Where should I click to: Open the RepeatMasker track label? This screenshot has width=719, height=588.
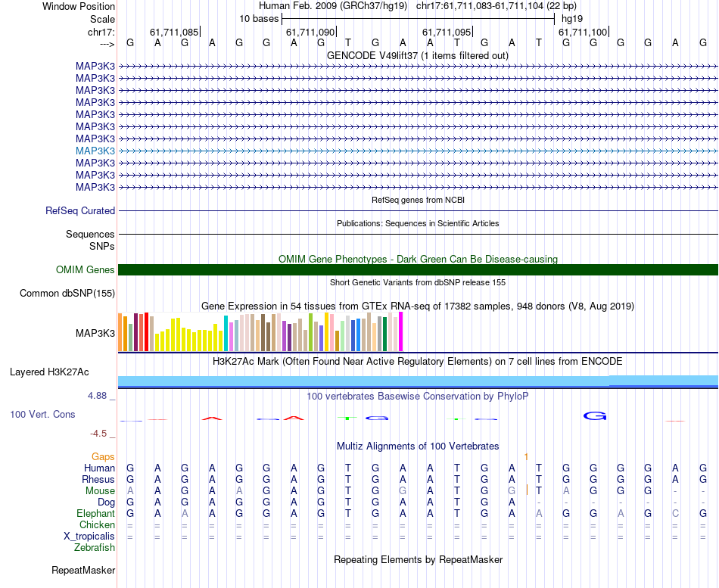82,570
